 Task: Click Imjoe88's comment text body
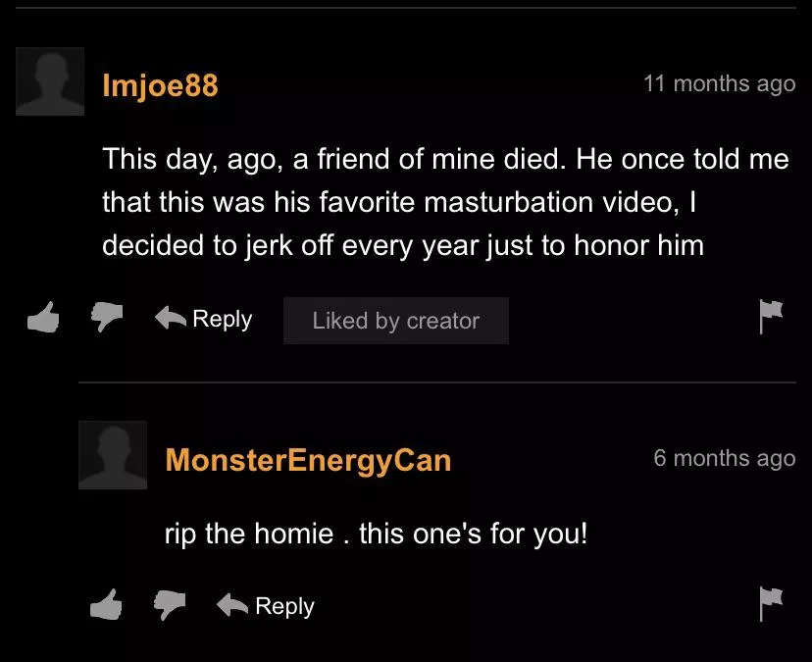(x=445, y=203)
